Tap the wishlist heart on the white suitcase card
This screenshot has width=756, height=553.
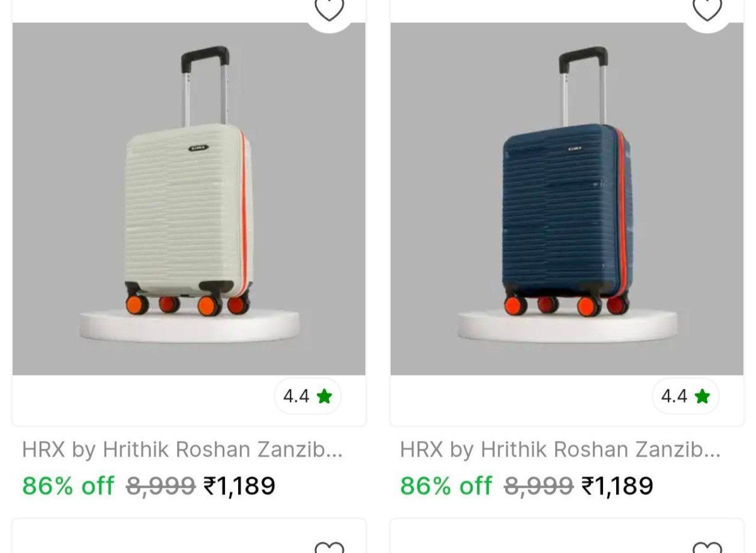click(x=329, y=9)
